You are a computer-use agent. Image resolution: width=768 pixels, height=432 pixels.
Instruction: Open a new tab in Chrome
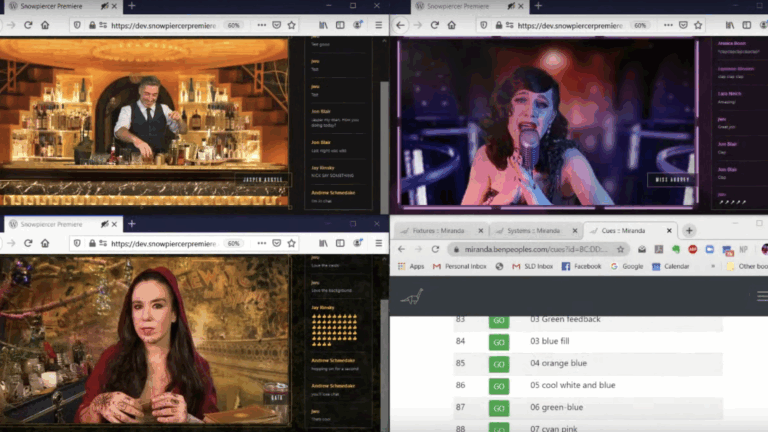[x=689, y=231]
